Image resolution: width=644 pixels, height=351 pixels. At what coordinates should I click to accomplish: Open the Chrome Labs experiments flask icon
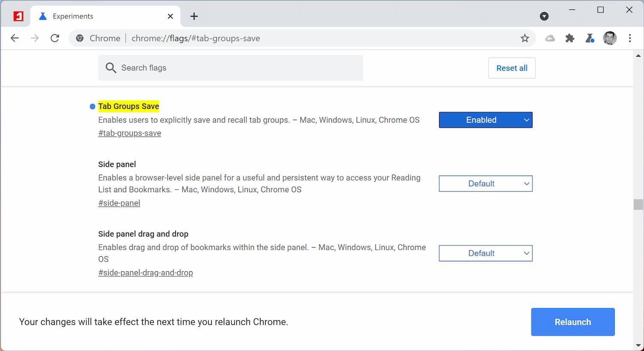(x=590, y=38)
